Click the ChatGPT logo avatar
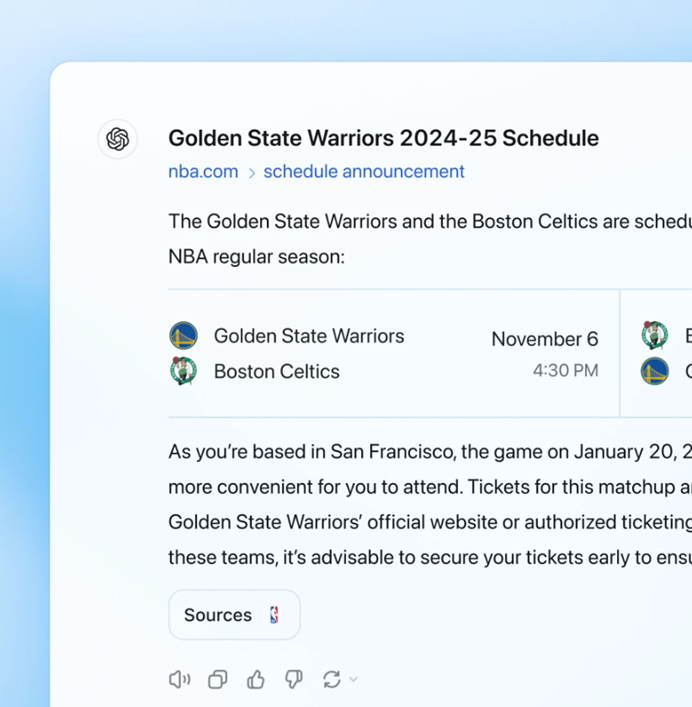This screenshot has width=692, height=707. tap(118, 139)
